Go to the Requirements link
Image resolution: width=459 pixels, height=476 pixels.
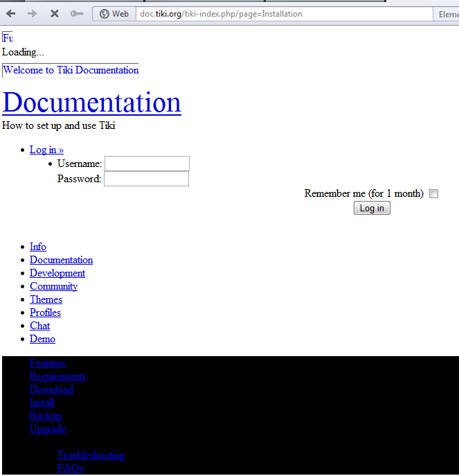pyautogui.click(x=58, y=376)
